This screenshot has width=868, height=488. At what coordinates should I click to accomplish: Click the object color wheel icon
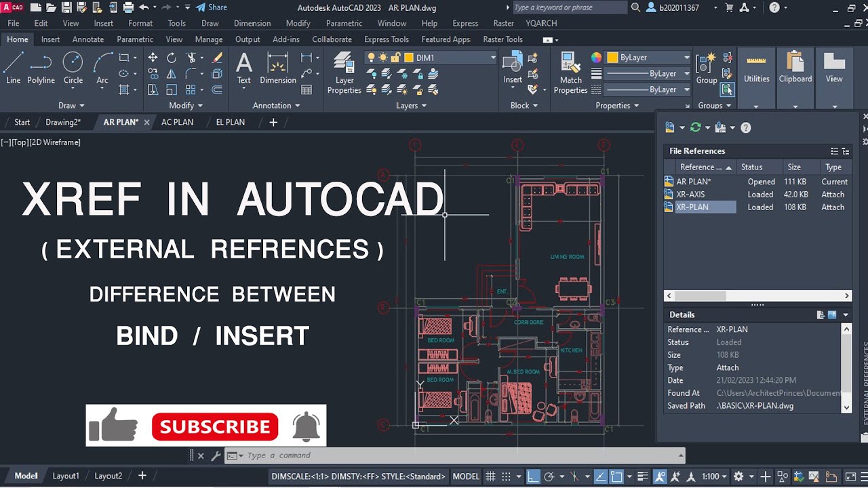pos(596,58)
